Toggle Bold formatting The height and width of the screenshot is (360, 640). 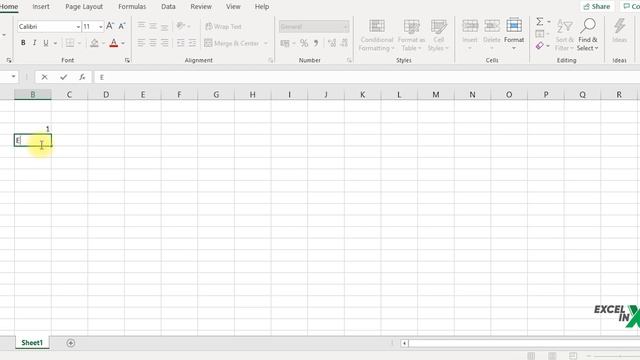[23, 43]
